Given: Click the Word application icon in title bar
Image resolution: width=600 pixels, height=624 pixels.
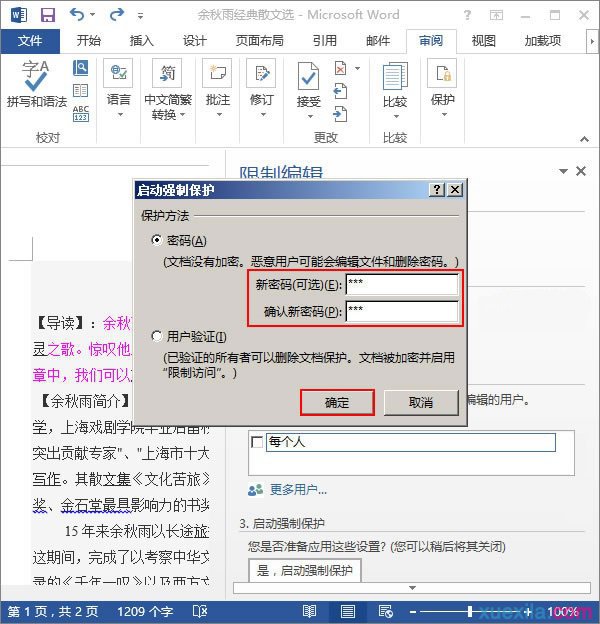Looking at the screenshot, I should (19, 15).
